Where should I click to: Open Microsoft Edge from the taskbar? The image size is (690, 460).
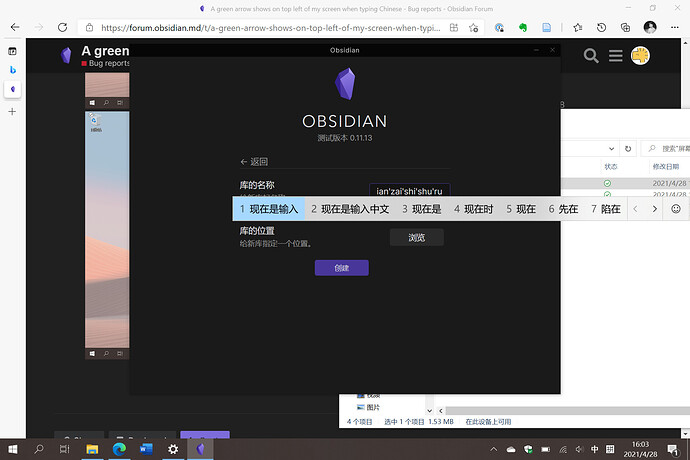(119, 449)
